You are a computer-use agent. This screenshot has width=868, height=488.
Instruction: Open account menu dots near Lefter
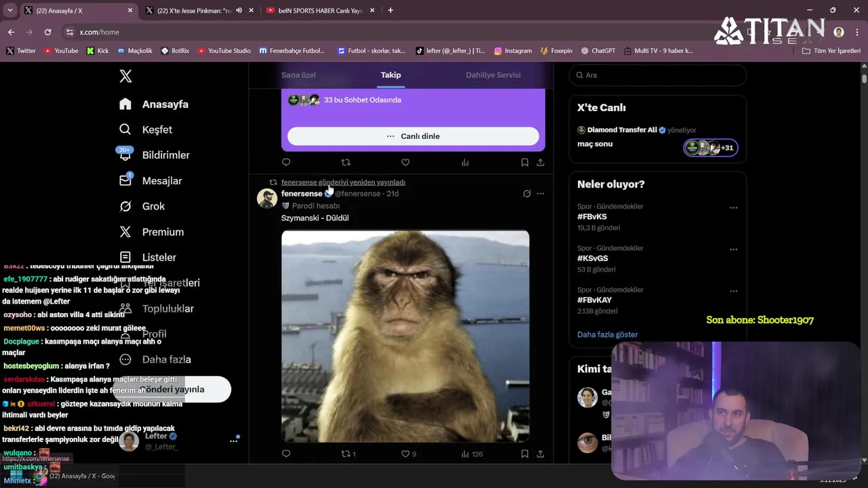233,441
